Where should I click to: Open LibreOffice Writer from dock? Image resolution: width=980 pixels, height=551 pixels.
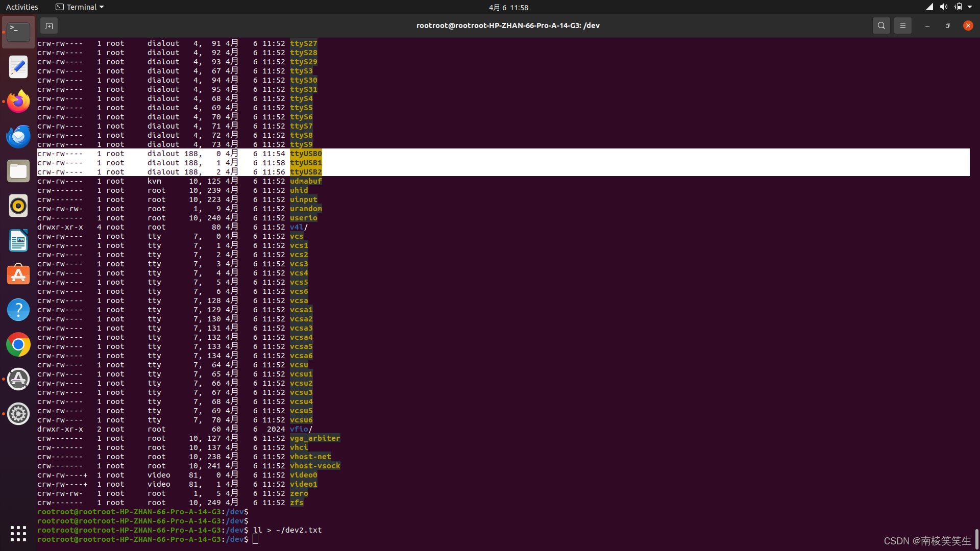point(18,240)
